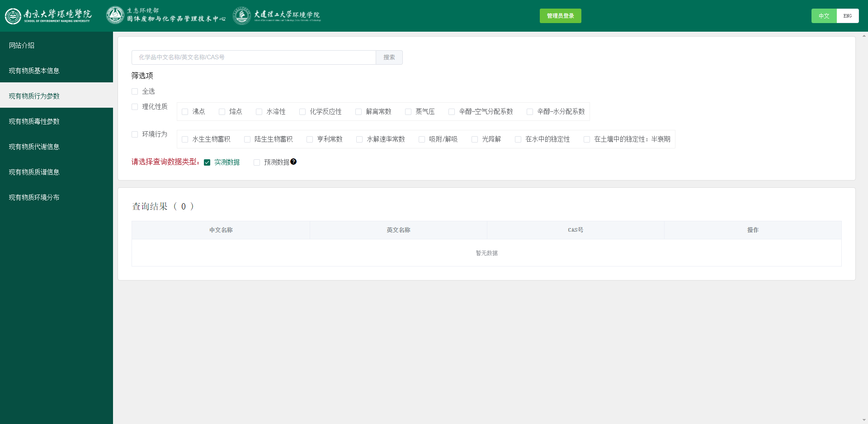Enable the 辛醇-水分配系数 filter
868x424 pixels.
[530, 112]
